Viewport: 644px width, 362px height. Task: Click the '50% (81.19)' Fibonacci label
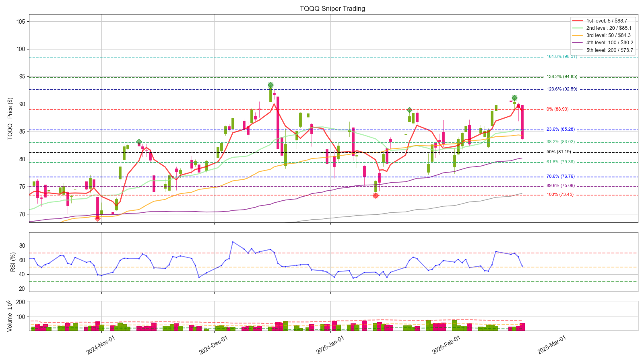pos(559,152)
